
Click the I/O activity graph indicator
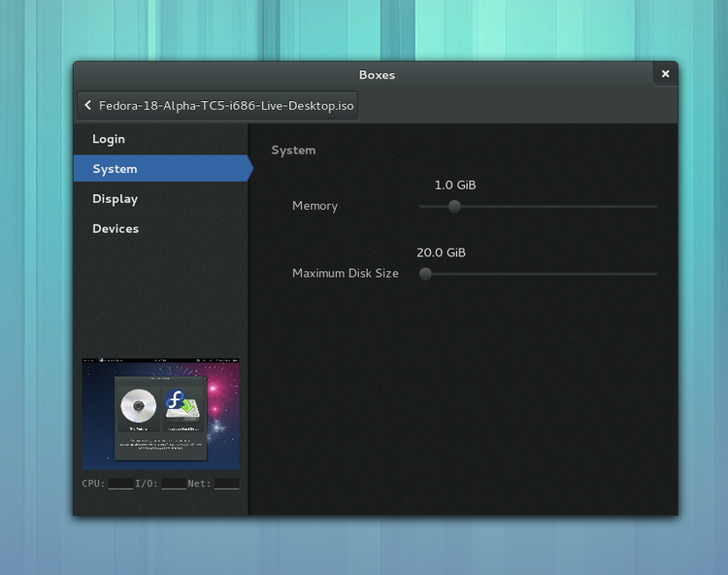[x=174, y=483]
